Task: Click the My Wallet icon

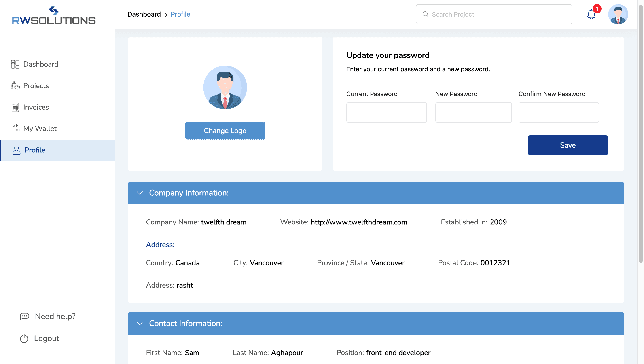Action: (15, 129)
